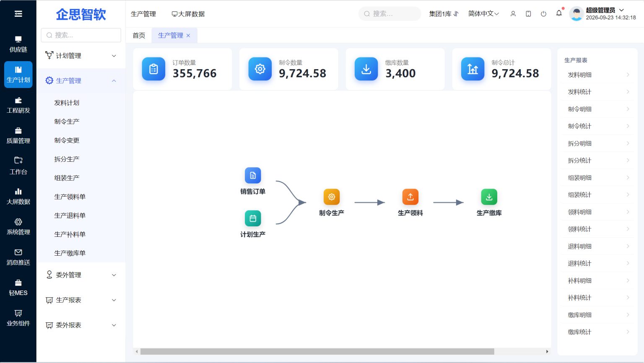644x363 pixels.
Task: Click the 制令数量 gear card icon
Action: tap(260, 69)
